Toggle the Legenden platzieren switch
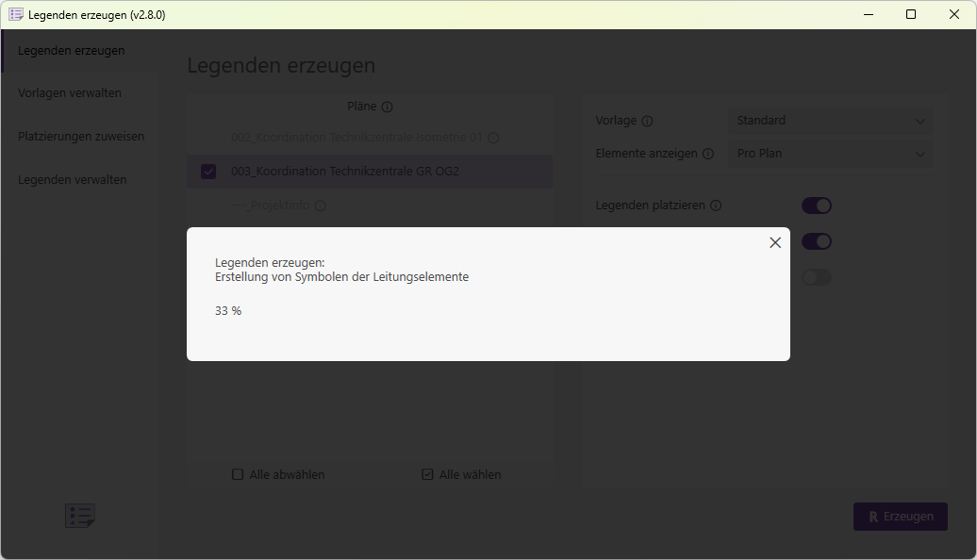This screenshot has height=560, width=977. point(816,206)
